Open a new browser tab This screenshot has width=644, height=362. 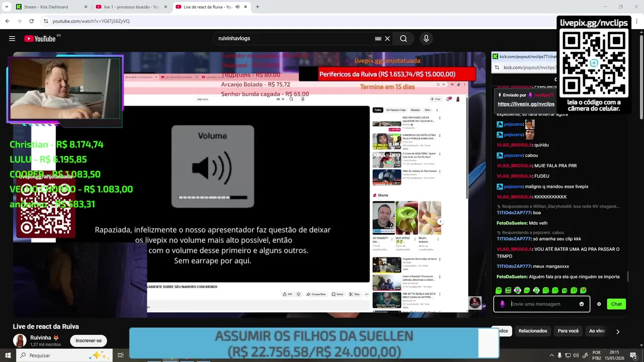258,7
